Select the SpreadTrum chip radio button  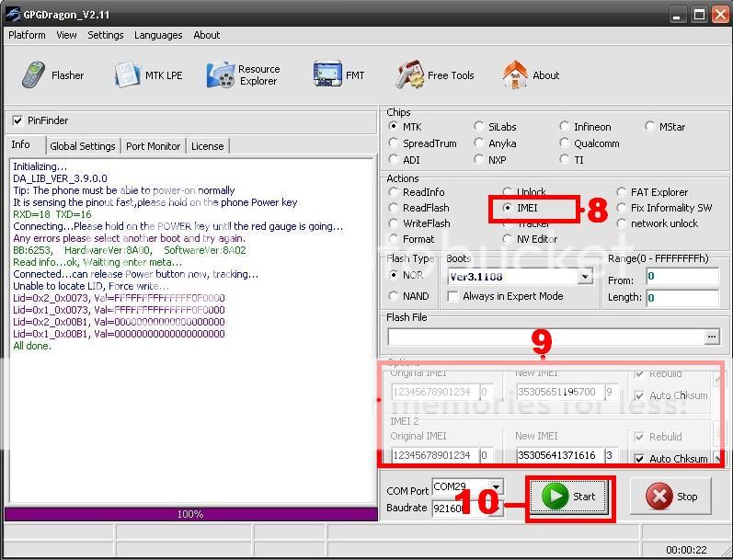click(395, 143)
